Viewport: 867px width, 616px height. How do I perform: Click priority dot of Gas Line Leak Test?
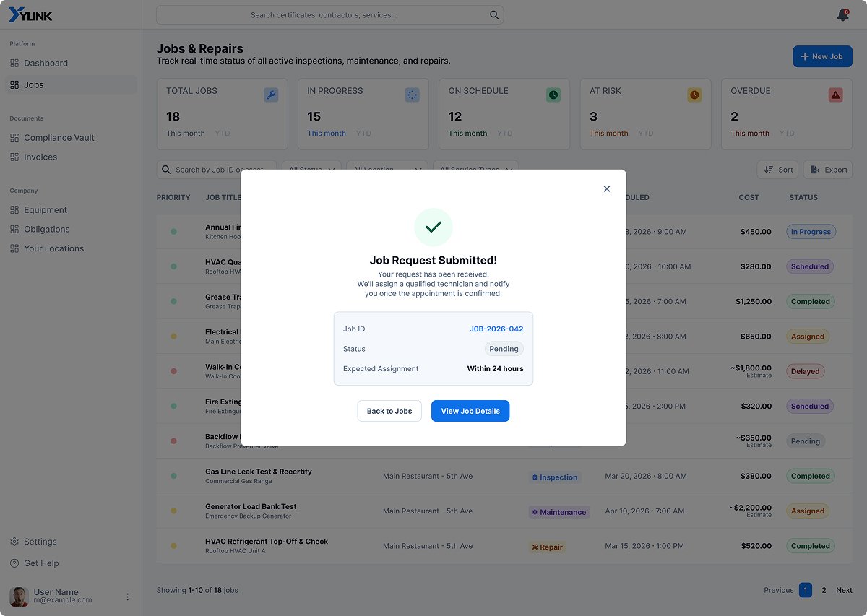(x=173, y=476)
